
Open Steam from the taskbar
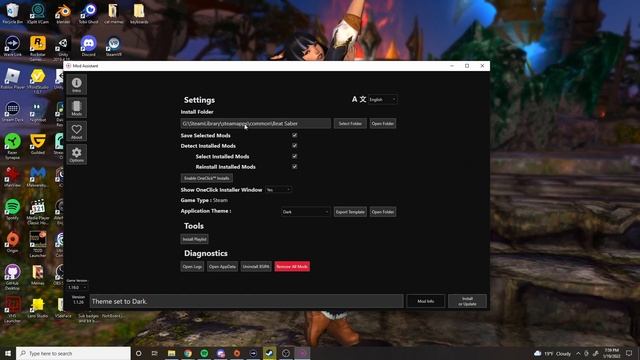click(x=269, y=353)
